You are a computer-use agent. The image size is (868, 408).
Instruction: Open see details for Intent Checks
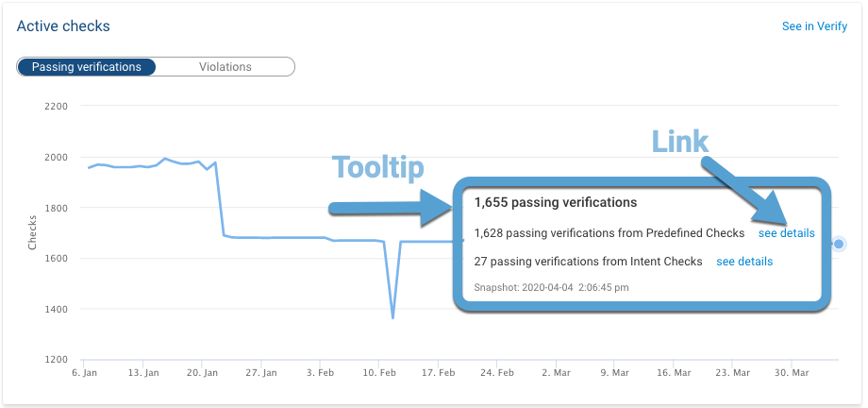tap(744, 262)
